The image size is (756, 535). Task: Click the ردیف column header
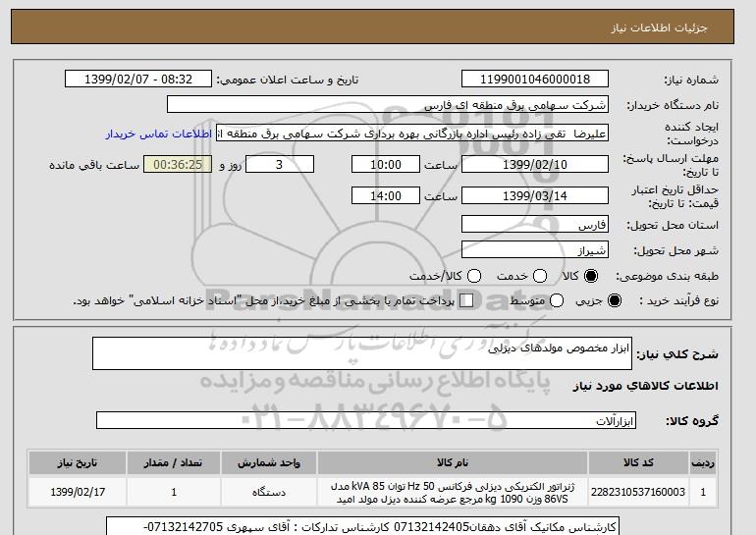pos(703,462)
